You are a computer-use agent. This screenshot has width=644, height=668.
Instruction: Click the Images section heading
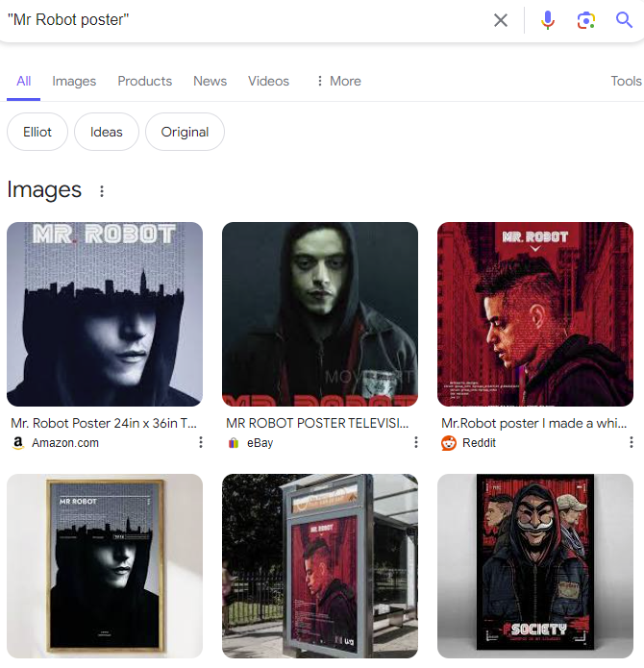click(44, 190)
